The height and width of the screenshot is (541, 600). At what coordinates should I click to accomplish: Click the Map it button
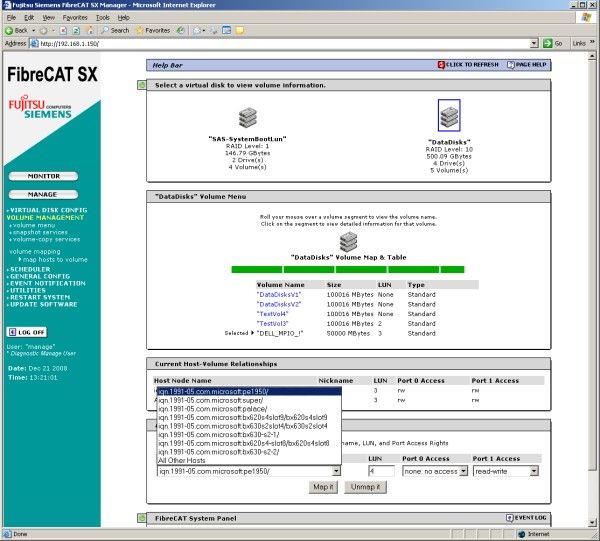323,487
